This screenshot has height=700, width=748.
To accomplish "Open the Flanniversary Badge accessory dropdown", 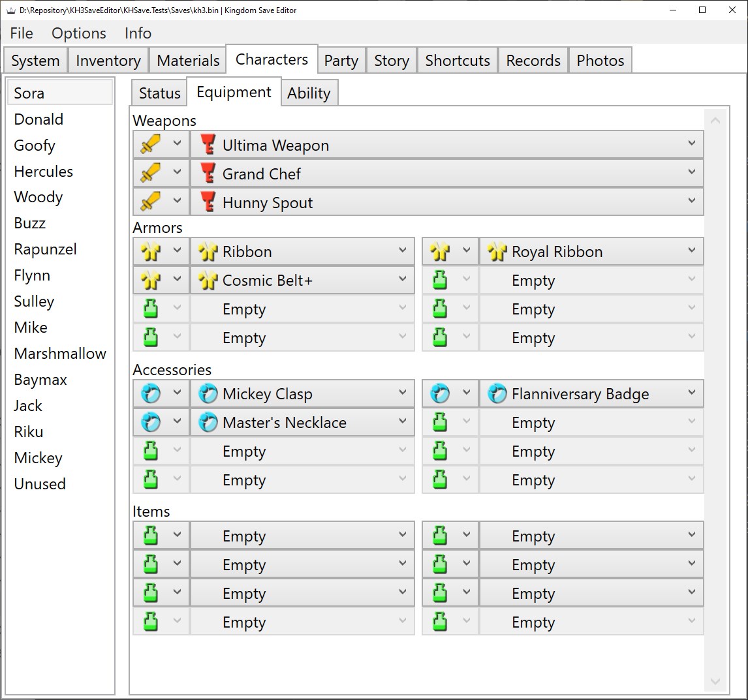I will [591, 394].
